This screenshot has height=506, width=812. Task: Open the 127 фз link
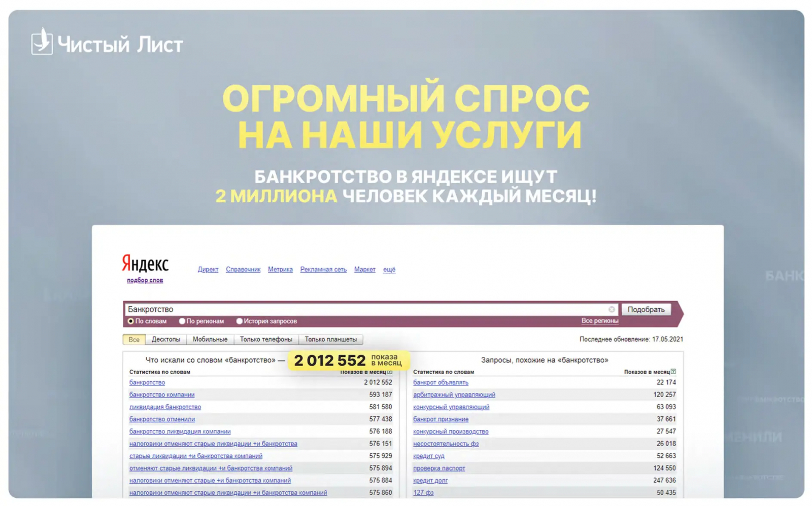[x=423, y=492]
